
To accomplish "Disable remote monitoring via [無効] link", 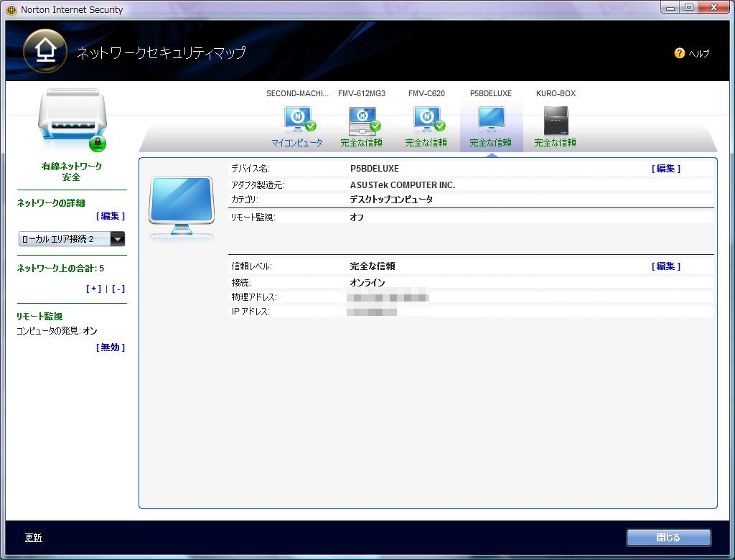I will coord(111,347).
